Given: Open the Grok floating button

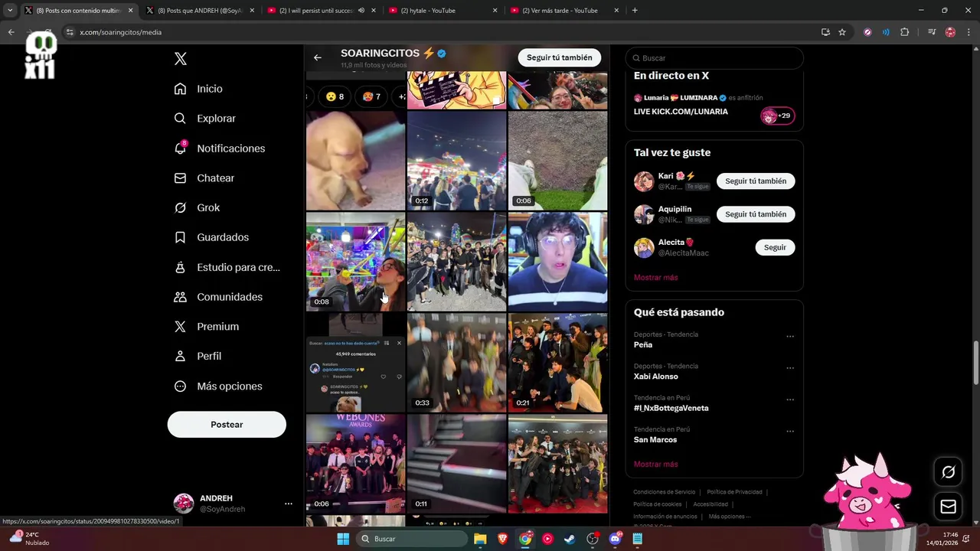Looking at the screenshot, I should tap(948, 472).
